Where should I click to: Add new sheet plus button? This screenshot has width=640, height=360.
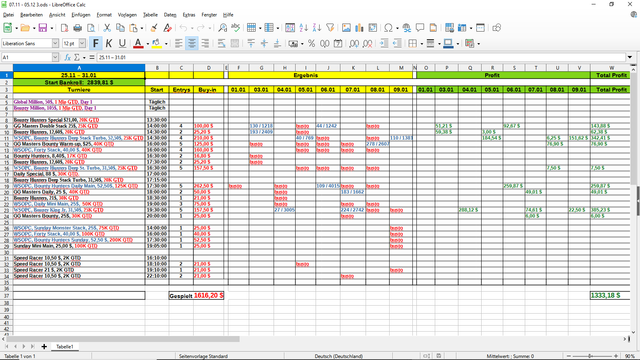click(44, 347)
